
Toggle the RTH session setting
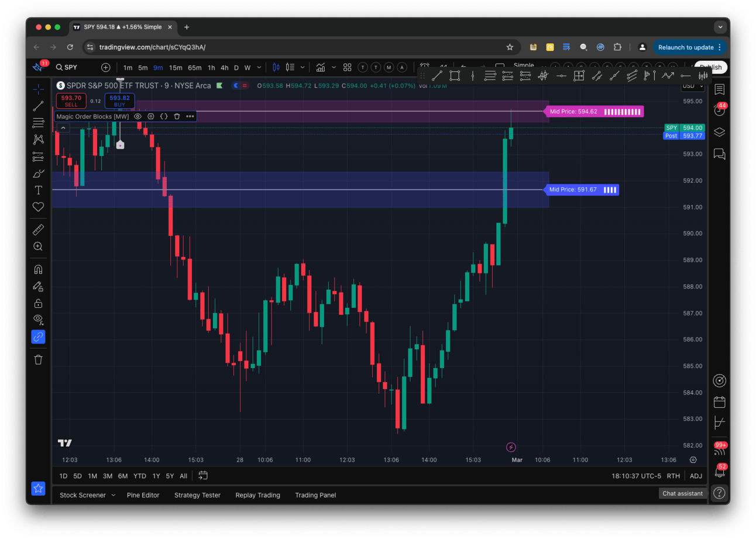click(673, 476)
